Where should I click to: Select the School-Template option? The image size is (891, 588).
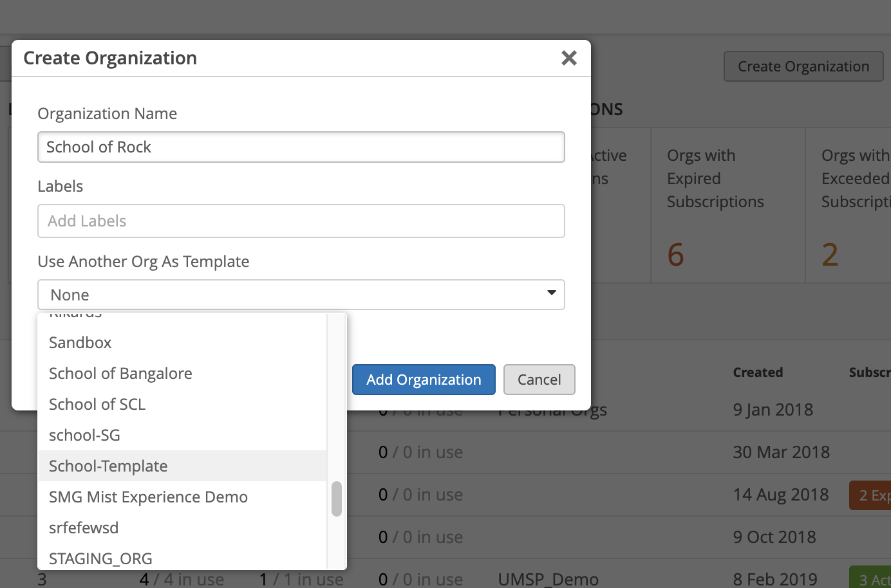[x=108, y=466]
